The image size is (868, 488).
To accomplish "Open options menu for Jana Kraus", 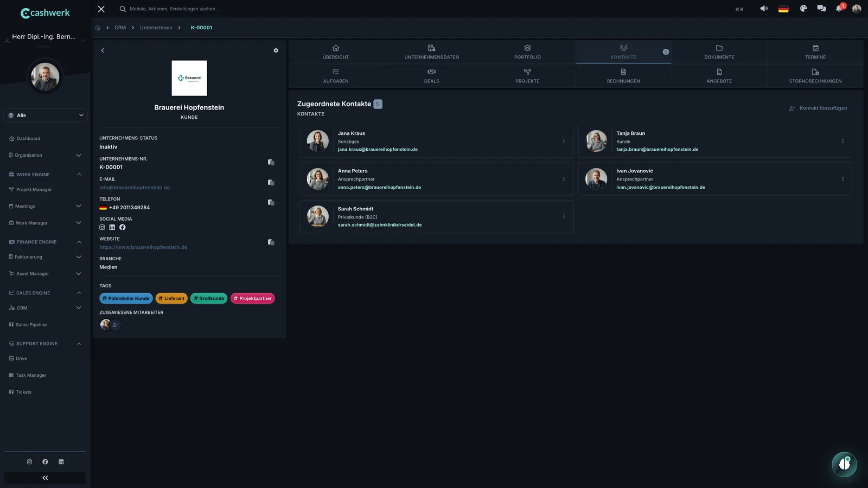I will (x=564, y=141).
